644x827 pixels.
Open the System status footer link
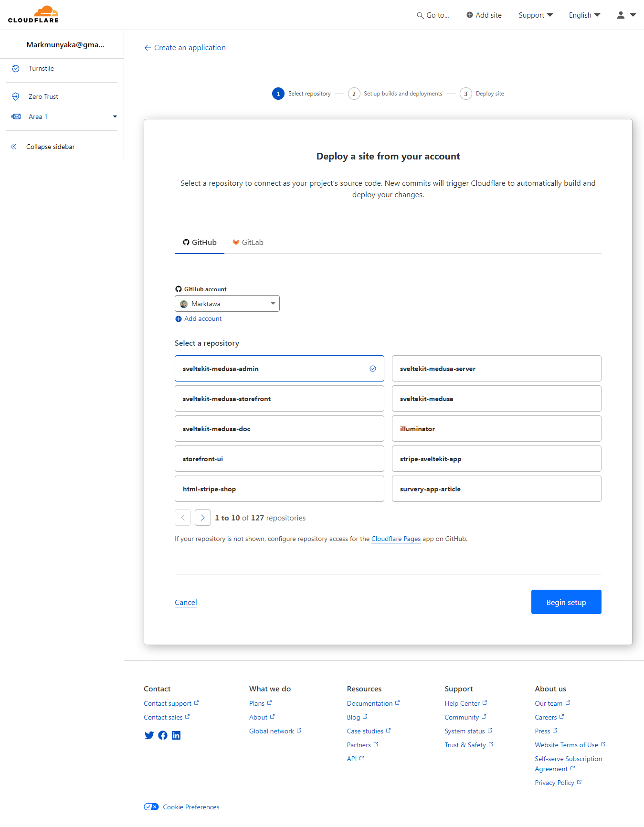click(468, 731)
